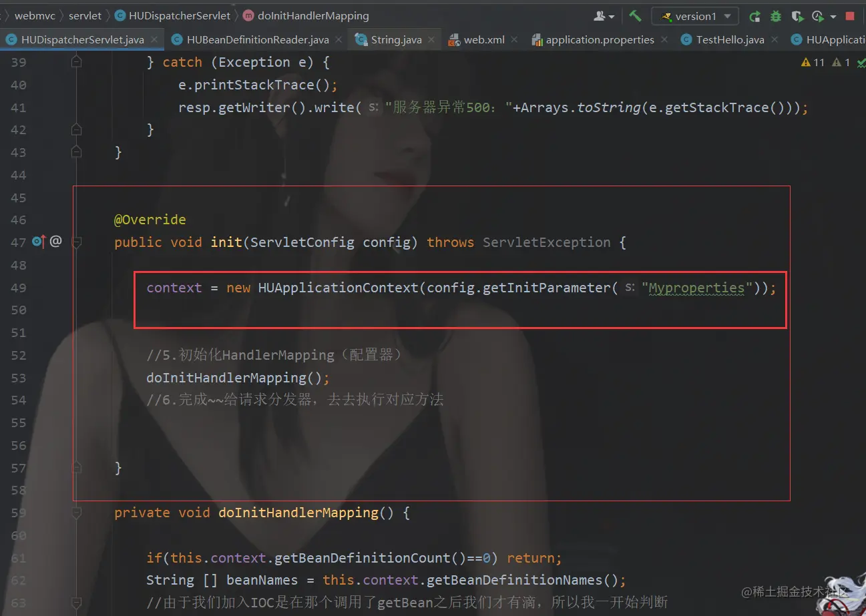Click the fold end marker at line 57
The width and height of the screenshot is (866, 616).
click(x=76, y=468)
